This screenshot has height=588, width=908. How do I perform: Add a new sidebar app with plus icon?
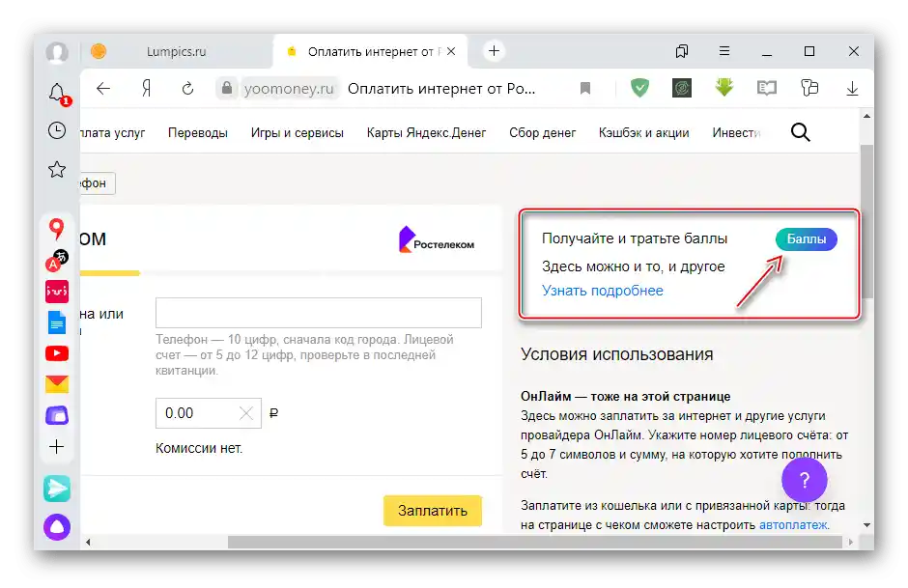pos(57,447)
